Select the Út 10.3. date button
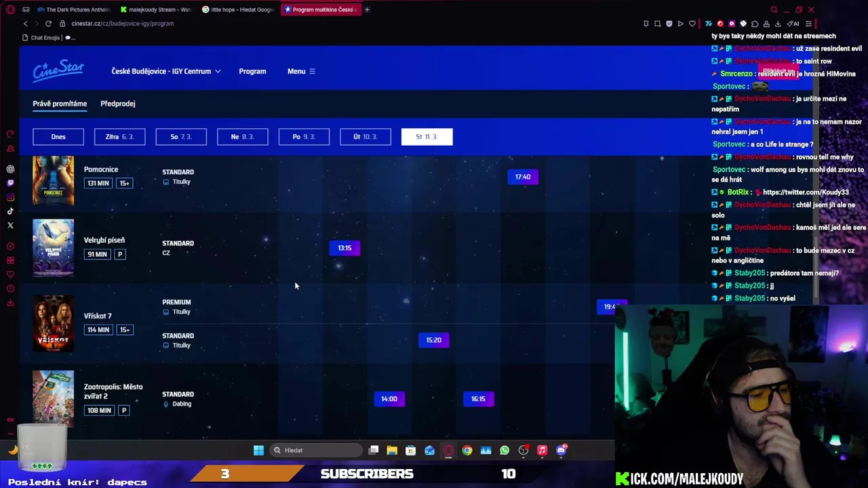Image resolution: width=868 pixels, height=488 pixels. 366,137
